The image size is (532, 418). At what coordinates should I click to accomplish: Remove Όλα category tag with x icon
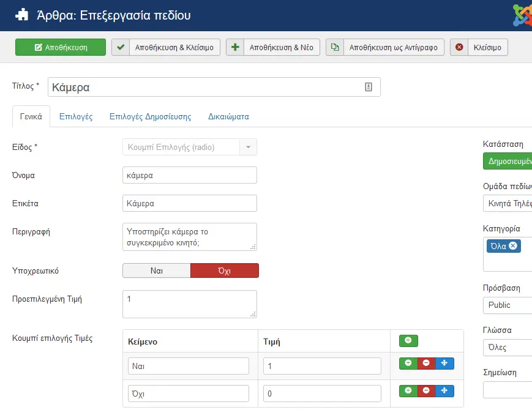pyautogui.click(x=513, y=245)
